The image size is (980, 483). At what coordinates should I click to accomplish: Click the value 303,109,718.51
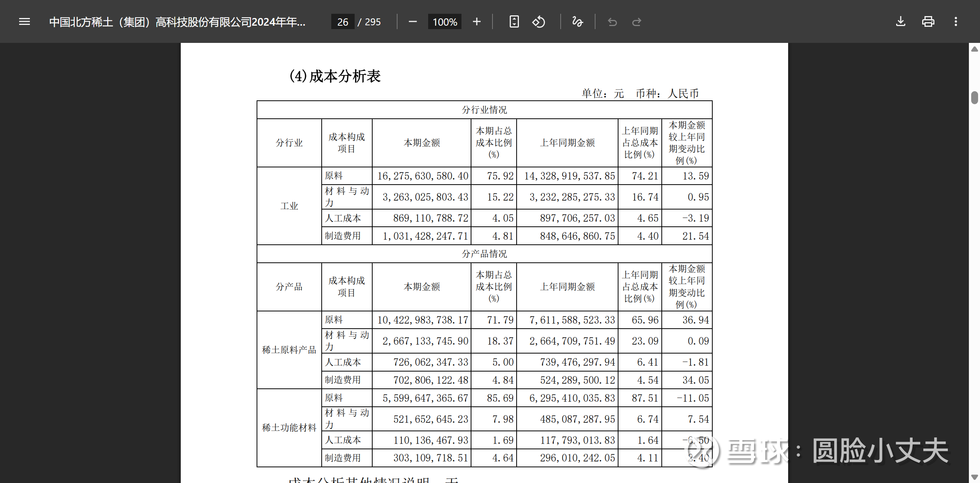point(430,458)
